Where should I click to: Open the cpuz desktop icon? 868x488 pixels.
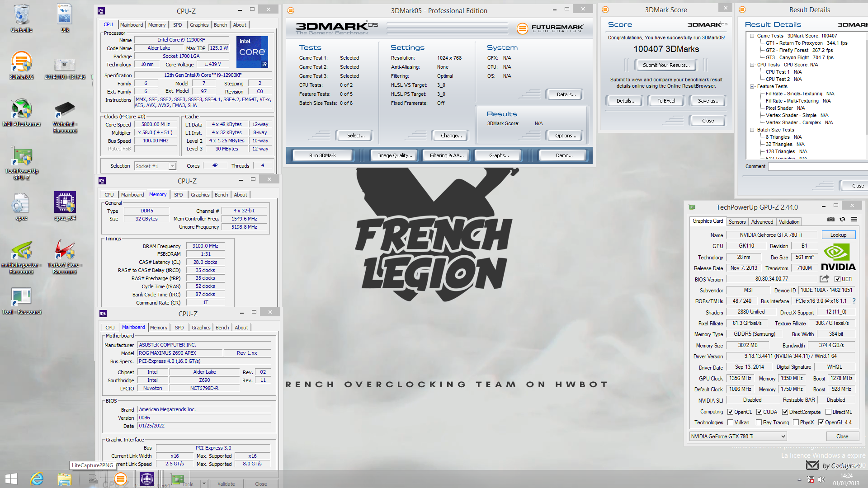pos(21,207)
